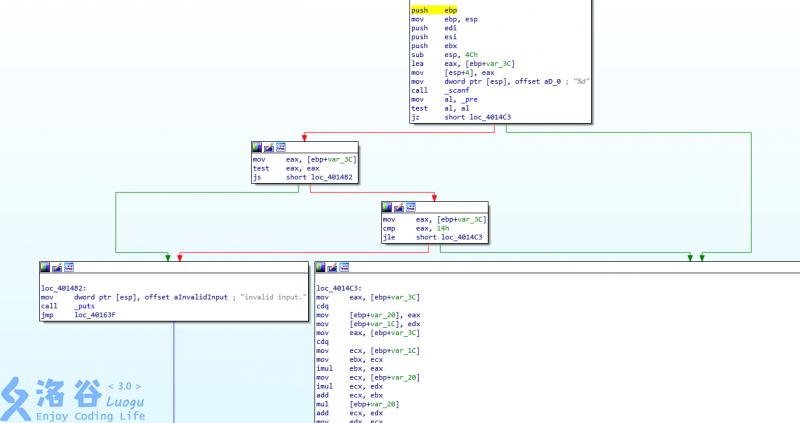Screen dimensions: 800x423
Task: Click the list icon on the loc_401482 block
Action: pyautogui.click(x=68, y=267)
